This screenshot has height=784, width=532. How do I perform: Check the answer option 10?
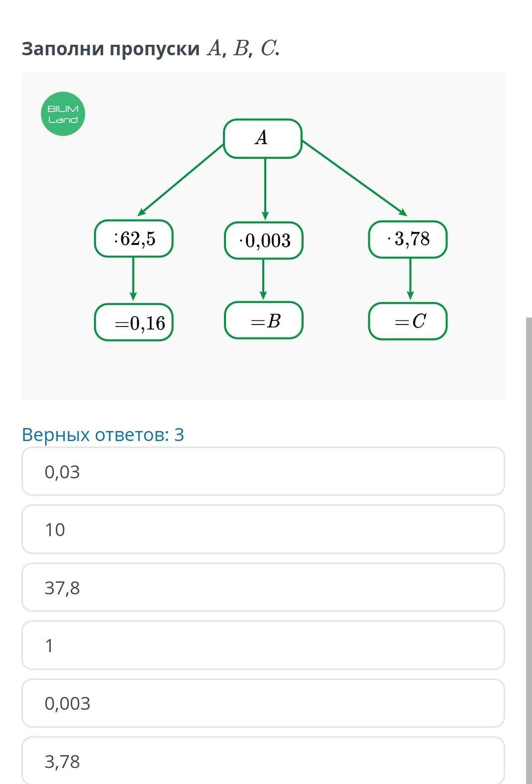[x=263, y=529]
